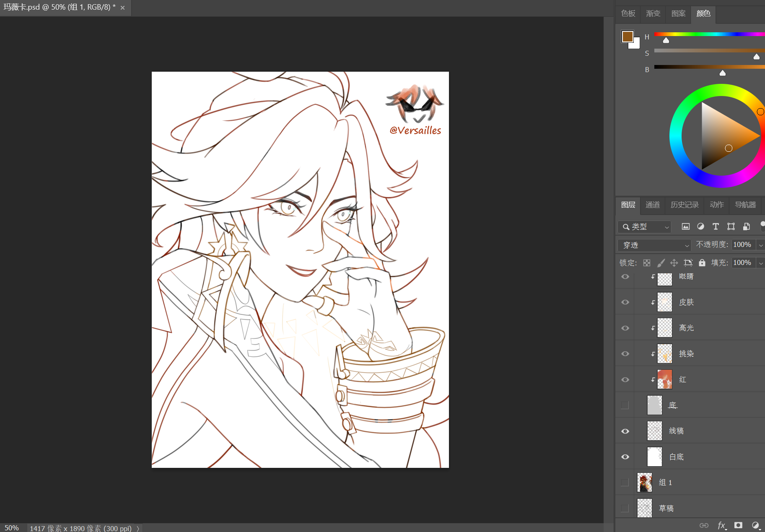Filter layers by smart object icon
This screenshot has width=765, height=532.
[746, 226]
